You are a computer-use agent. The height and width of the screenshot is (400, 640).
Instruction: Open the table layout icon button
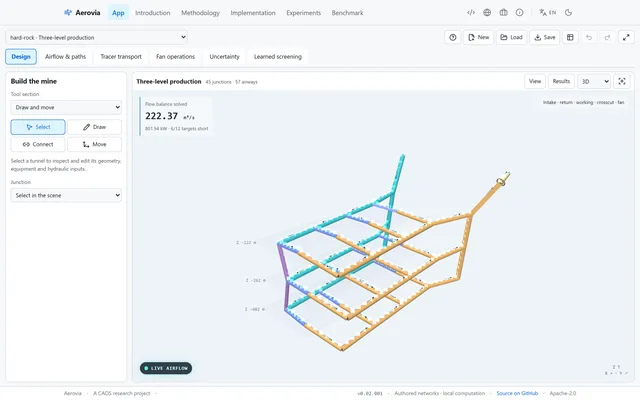tap(570, 37)
